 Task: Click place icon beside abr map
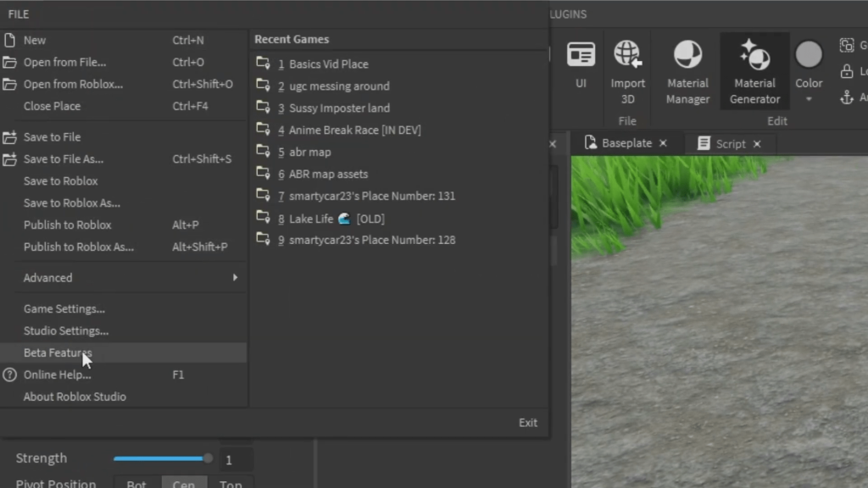(263, 151)
